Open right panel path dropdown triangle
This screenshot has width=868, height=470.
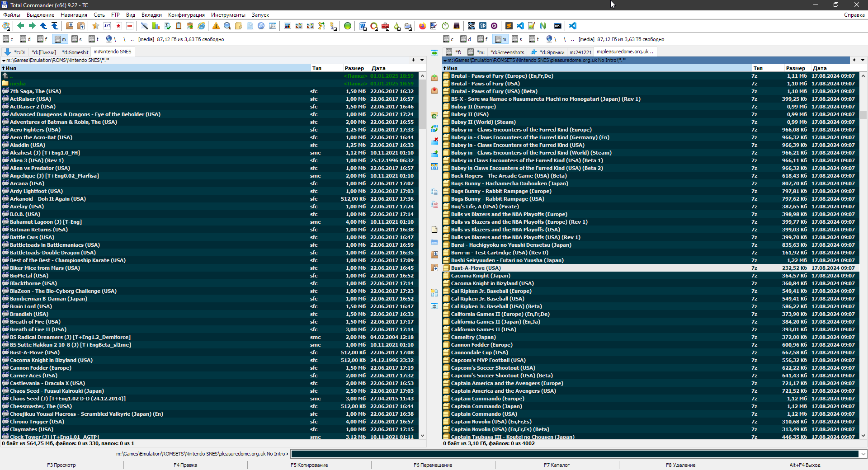pos(445,61)
